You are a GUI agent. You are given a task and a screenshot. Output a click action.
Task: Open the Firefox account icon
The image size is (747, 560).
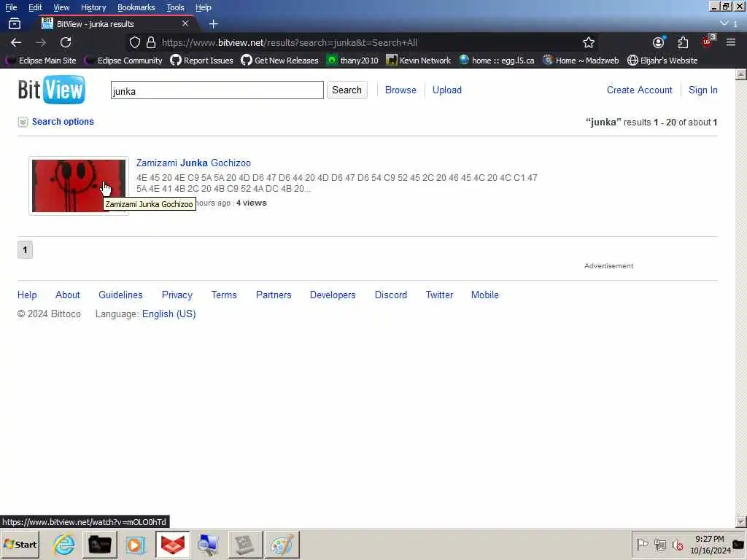click(x=659, y=42)
